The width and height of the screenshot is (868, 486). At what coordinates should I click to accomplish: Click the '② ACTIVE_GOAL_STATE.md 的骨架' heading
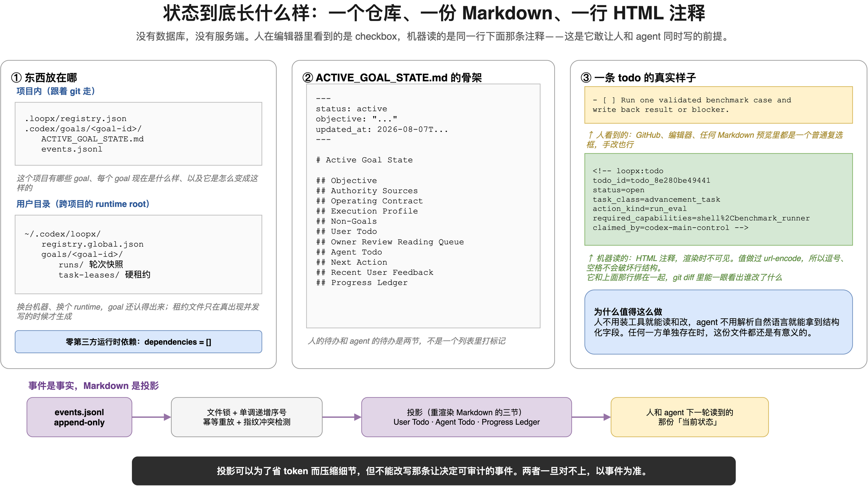point(392,77)
